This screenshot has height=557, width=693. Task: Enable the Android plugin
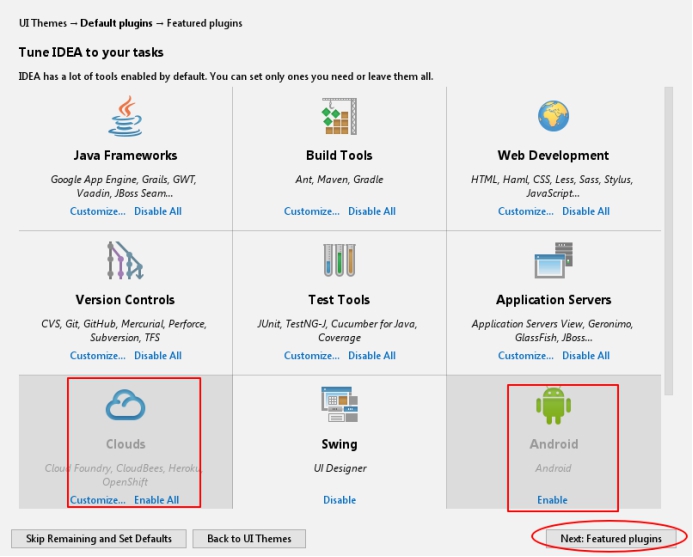pos(552,500)
